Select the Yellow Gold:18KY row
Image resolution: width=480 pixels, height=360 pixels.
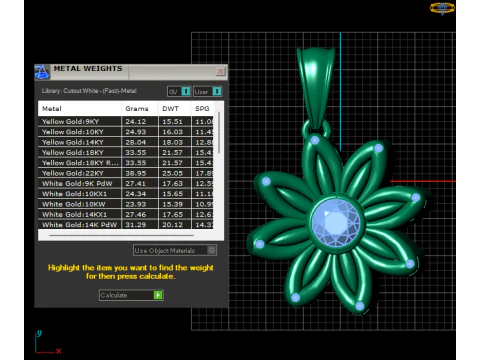tap(126, 152)
